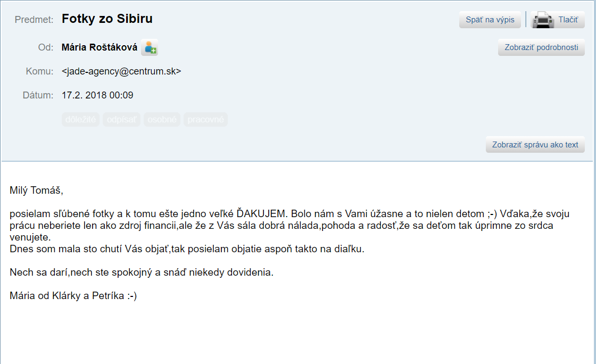Viewport: 596px width, 364px height.
Task: Click the Komu: header label
Action: [x=39, y=71]
